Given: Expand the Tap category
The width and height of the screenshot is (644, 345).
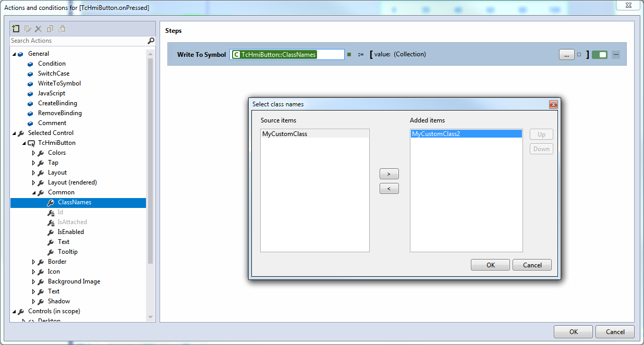Looking at the screenshot, I should (34, 163).
